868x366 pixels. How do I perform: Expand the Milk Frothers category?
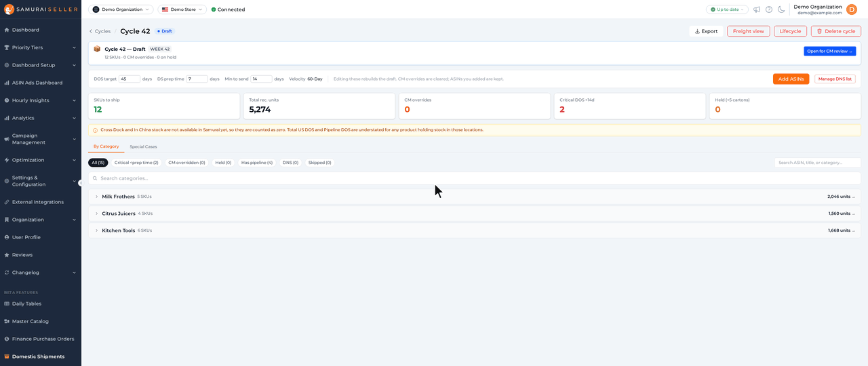click(x=475, y=197)
